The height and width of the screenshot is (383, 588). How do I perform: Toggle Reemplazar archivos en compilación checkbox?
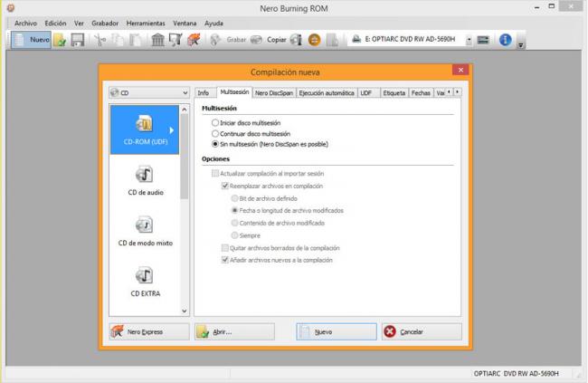(225, 186)
